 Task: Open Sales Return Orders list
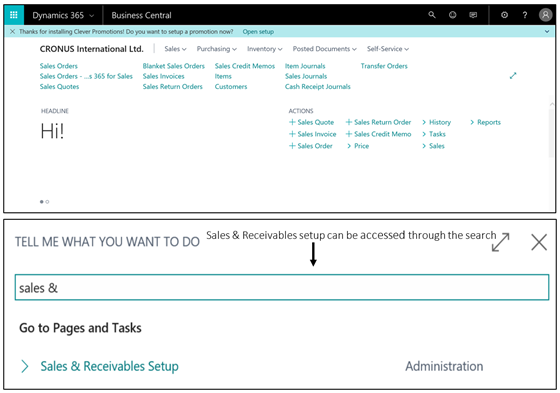point(172,86)
